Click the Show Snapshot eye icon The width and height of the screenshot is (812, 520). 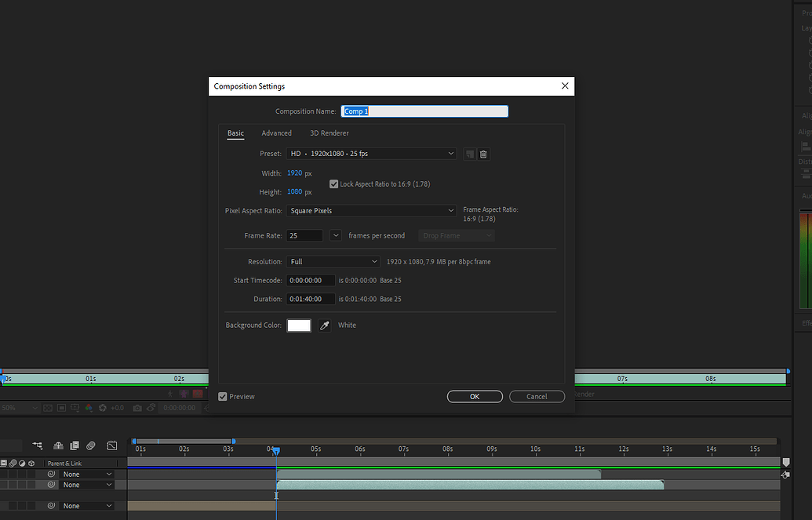click(151, 408)
